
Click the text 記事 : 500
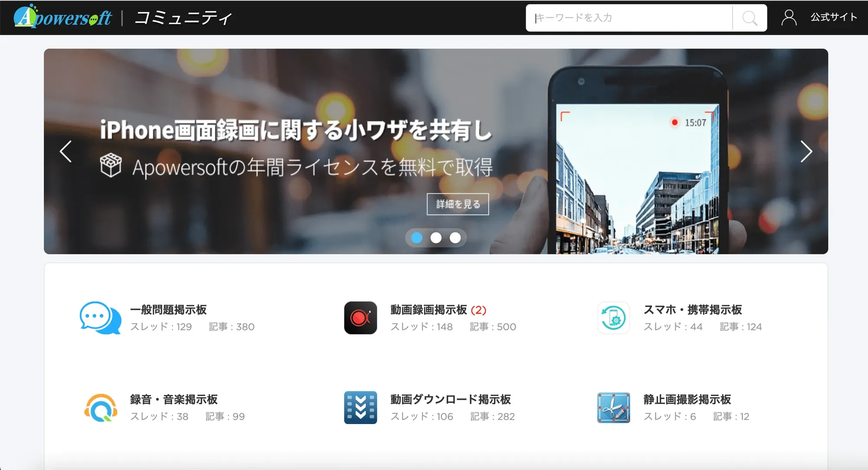pyautogui.click(x=493, y=327)
